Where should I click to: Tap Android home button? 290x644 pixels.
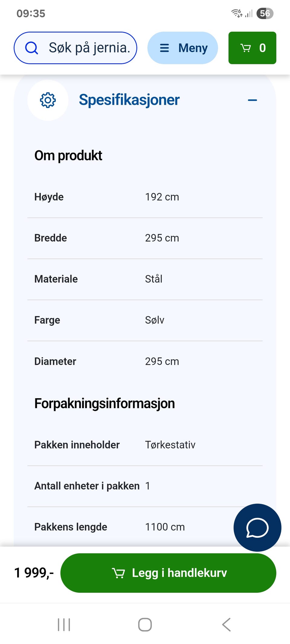point(145,624)
